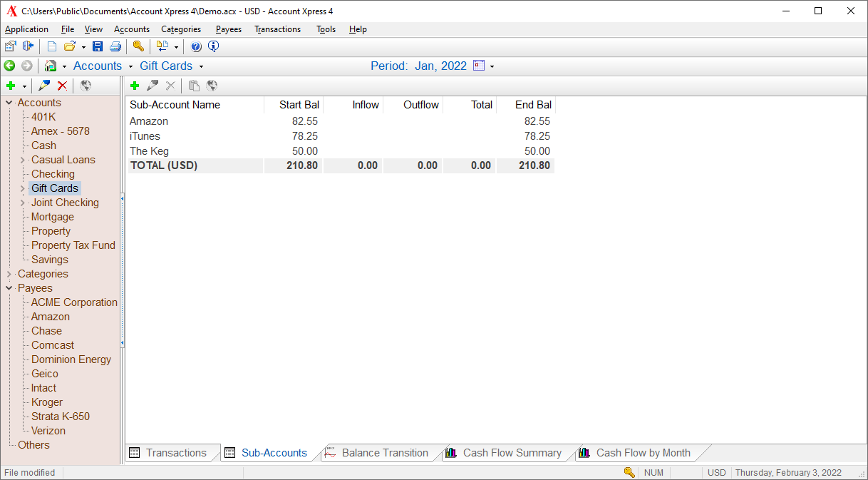The height and width of the screenshot is (480, 868).
Task: Click the gold key password icon in the toolbar
Action: coord(138,47)
